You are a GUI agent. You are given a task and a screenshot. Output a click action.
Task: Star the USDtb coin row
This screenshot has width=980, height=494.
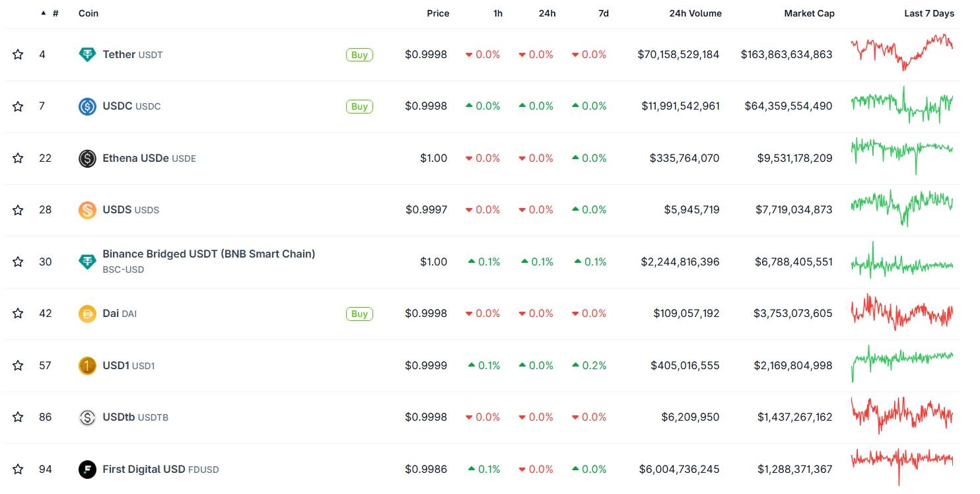(x=18, y=417)
